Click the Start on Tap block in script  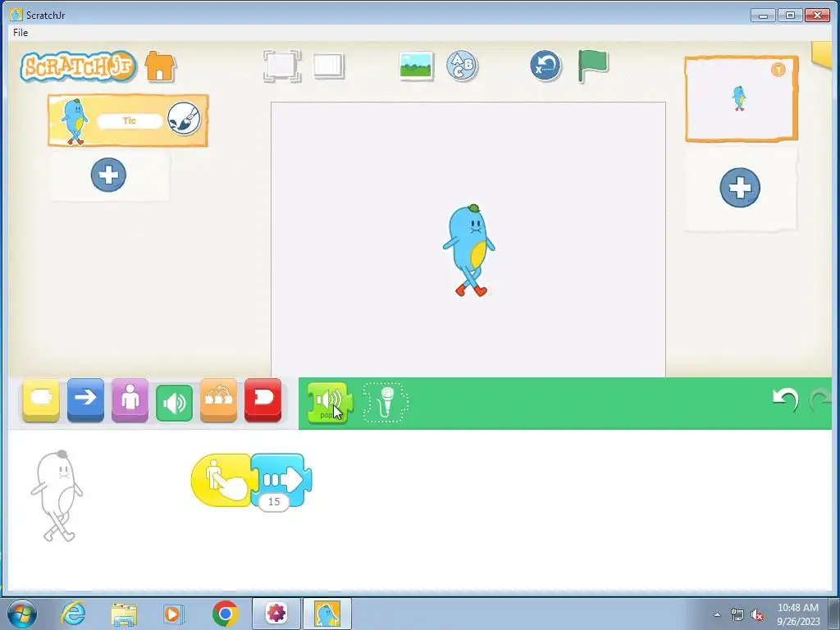coord(221,480)
